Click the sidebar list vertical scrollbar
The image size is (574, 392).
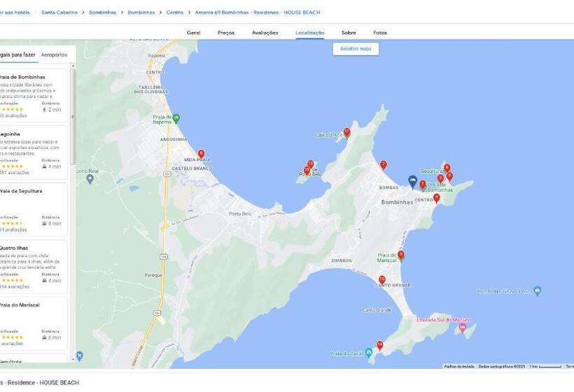pyautogui.click(x=73, y=117)
